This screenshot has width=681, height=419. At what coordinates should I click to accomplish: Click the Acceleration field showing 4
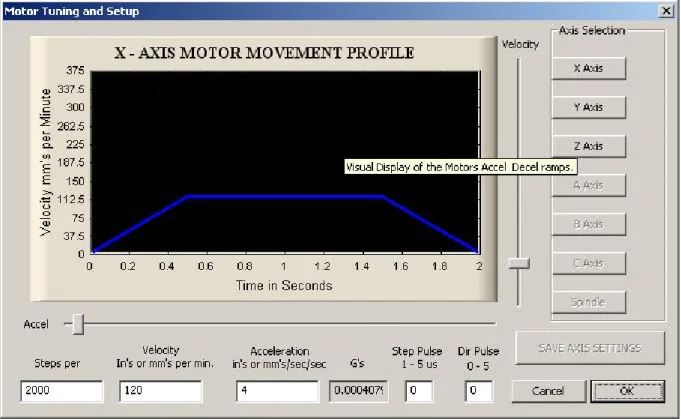tap(277, 391)
